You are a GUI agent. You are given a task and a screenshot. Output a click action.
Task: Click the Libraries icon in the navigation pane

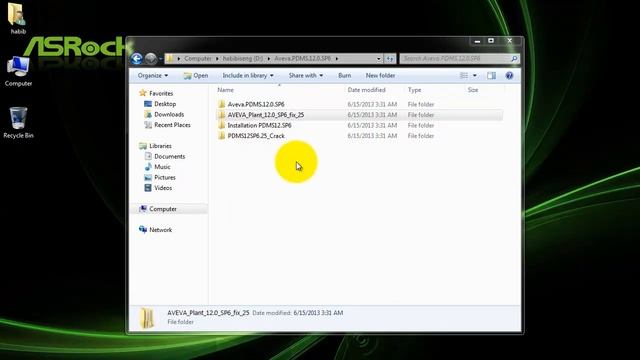(x=142, y=146)
